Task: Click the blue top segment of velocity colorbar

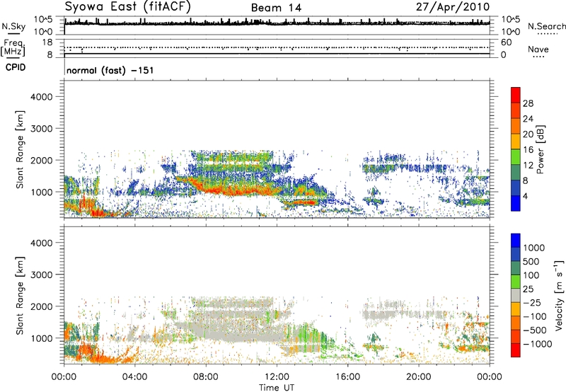Action: (x=516, y=241)
